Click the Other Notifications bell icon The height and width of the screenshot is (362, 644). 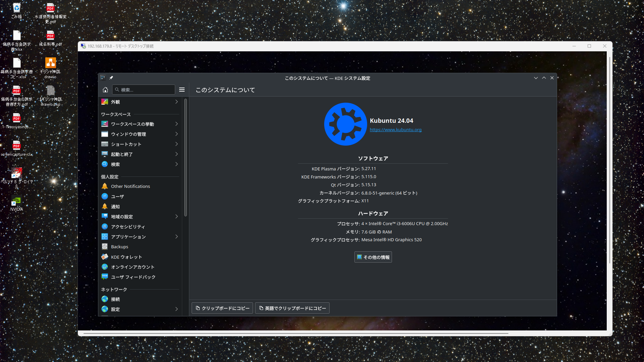click(105, 186)
